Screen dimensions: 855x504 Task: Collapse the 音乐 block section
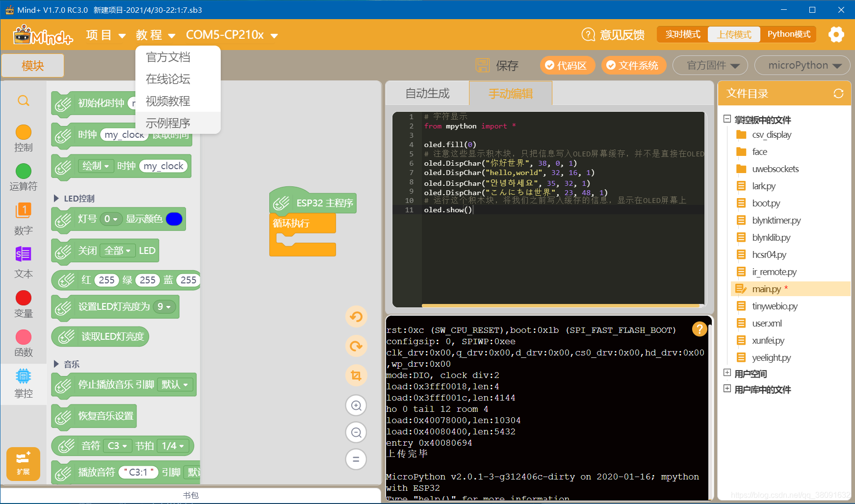(56, 364)
